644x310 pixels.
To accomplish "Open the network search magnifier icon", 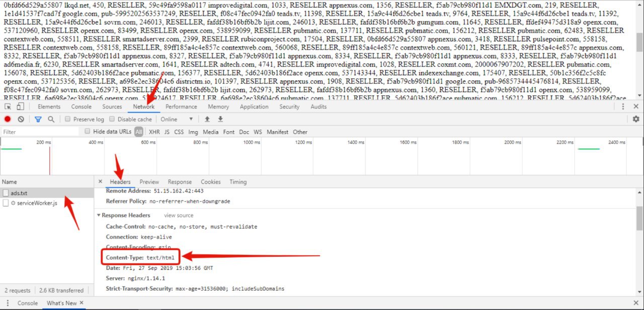I will 51,119.
